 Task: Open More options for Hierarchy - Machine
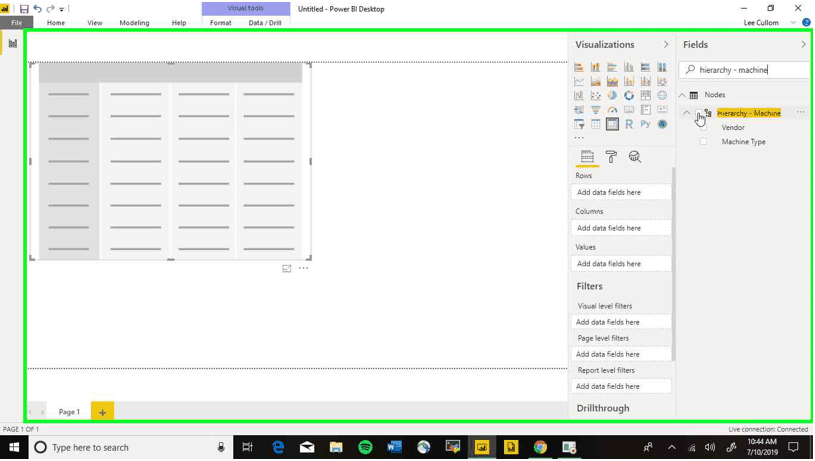[x=800, y=112]
